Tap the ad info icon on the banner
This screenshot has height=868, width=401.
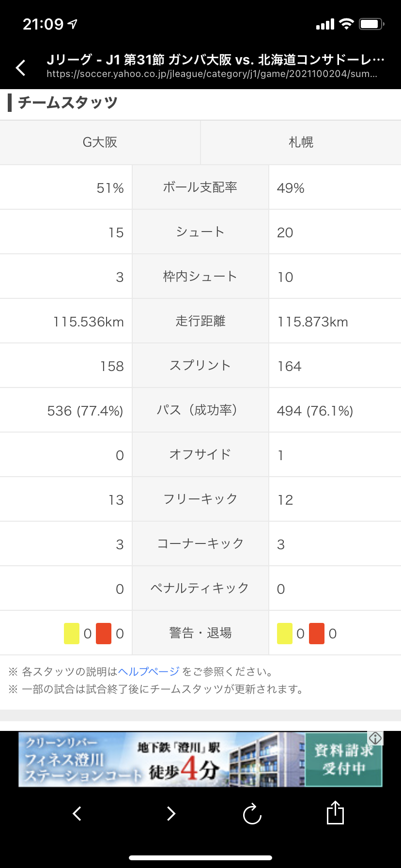click(x=375, y=738)
